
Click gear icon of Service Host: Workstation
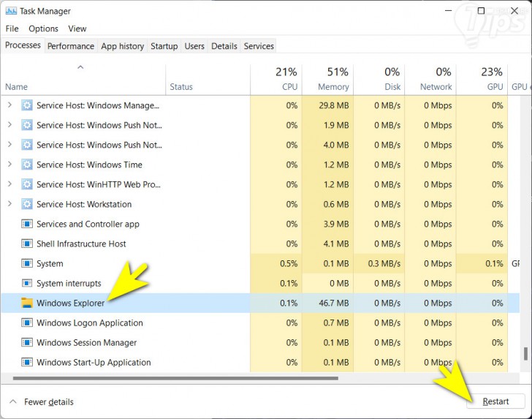tap(27, 204)
